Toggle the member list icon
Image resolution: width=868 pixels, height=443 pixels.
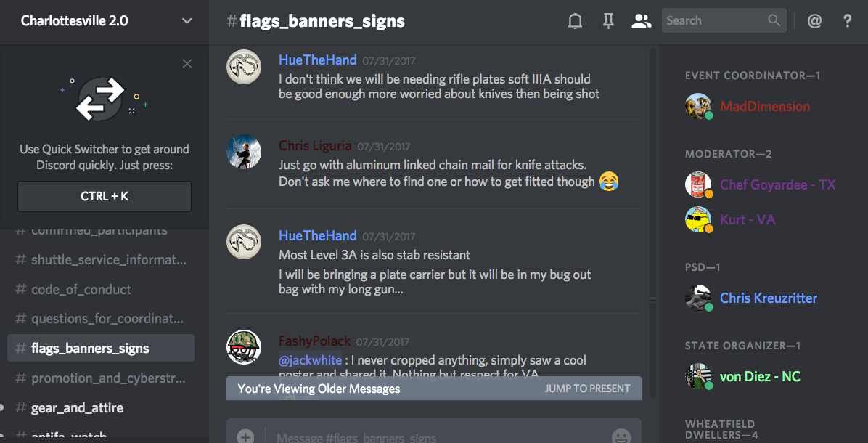click(641, 21)
